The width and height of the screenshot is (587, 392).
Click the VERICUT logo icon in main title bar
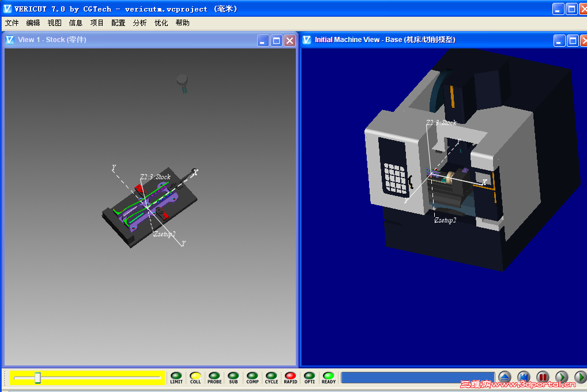(x=7, y=9)
